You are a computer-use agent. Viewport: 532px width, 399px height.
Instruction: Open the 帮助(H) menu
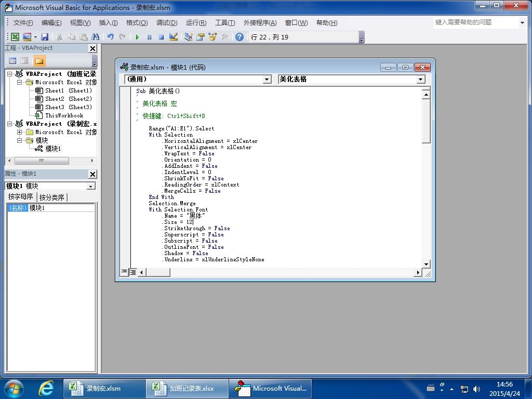coord(327,23)
